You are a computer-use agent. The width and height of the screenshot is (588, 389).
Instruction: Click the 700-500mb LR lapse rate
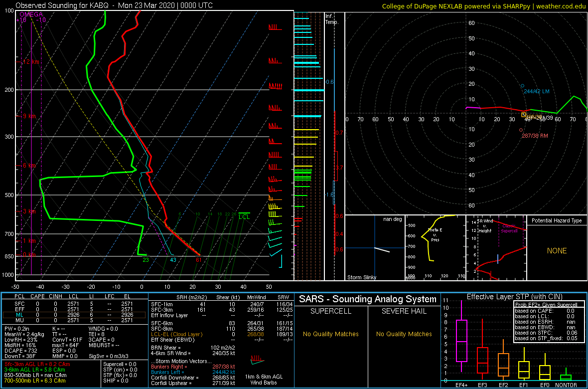(x=36, y=382)
